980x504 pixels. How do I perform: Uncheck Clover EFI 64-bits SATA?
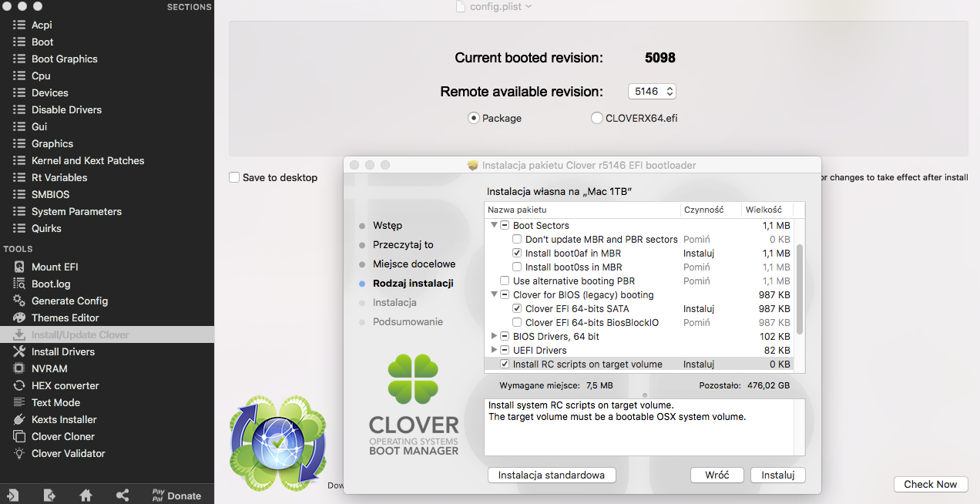tap(517, 308)
